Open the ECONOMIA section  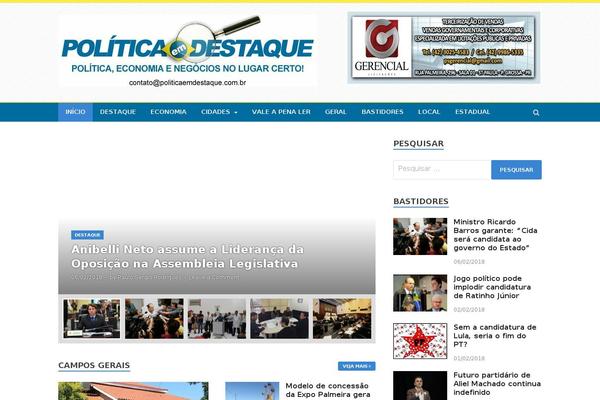coord(168,112)
